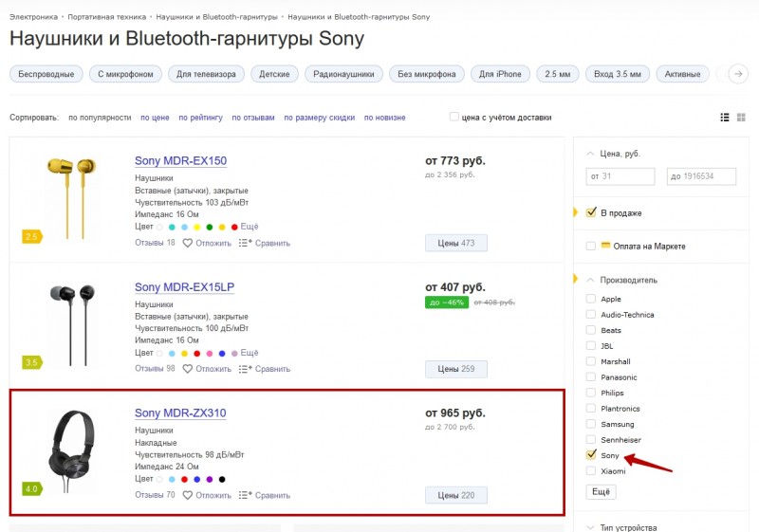Screen dimensions: 759x532
Task: Select the Вход 3.5 мм filter chip
Action: [x=618, y=74]
